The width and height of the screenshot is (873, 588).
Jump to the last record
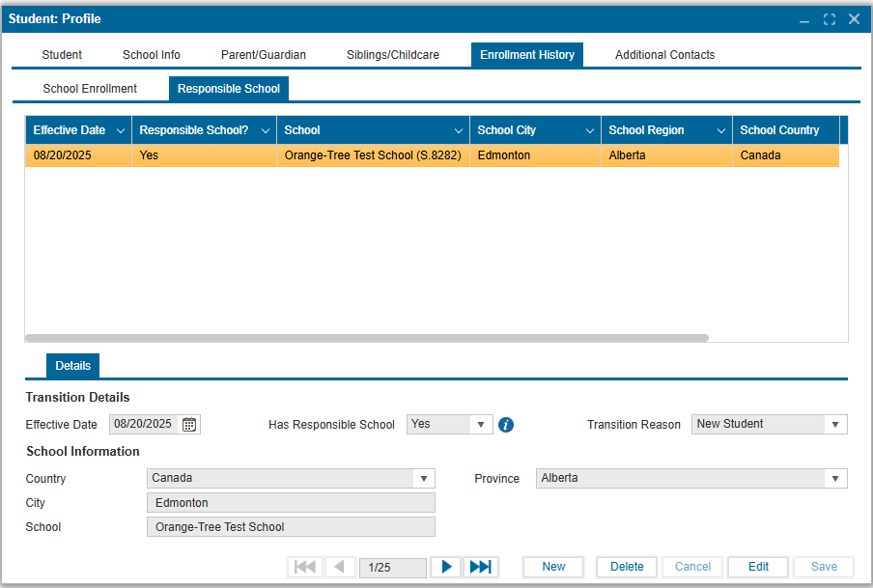(x=480, y=567)
